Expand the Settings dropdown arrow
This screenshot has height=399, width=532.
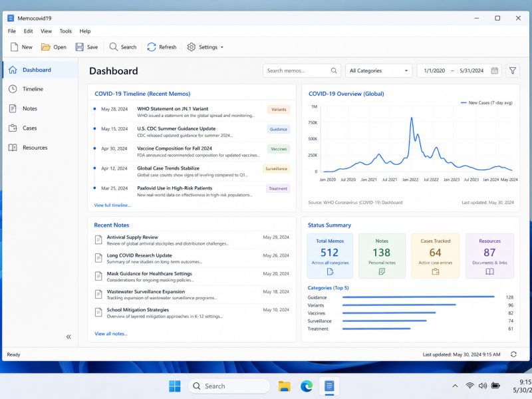(222, 47)
